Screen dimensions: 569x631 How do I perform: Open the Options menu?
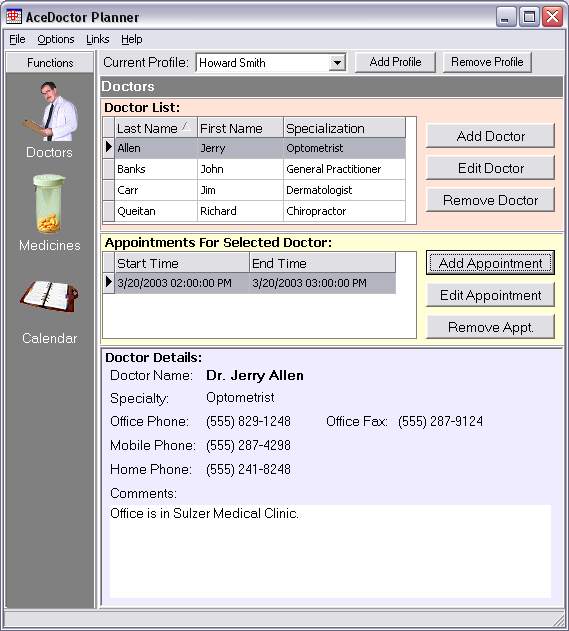(x=56, y=39)
